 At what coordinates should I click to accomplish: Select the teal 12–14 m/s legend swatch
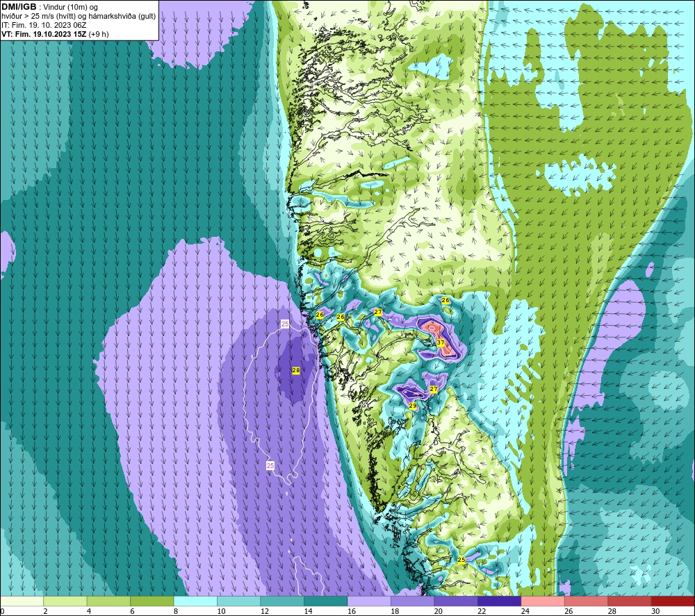[282, 601]
